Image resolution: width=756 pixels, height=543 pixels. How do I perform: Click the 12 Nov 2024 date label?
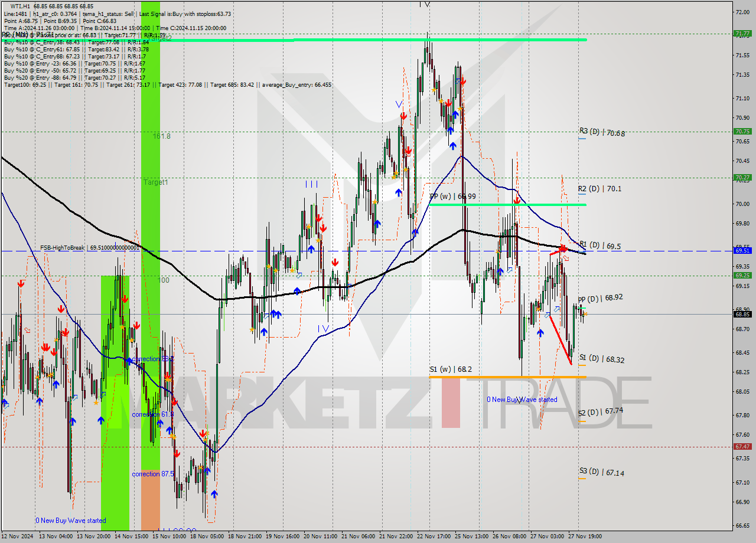click(x=18, y=537)
